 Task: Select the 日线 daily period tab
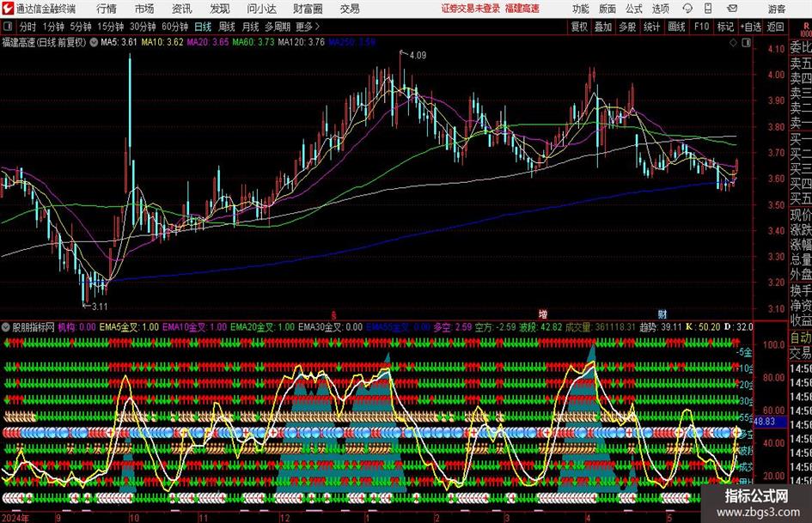pyautogui.click(x=203, y=27)
